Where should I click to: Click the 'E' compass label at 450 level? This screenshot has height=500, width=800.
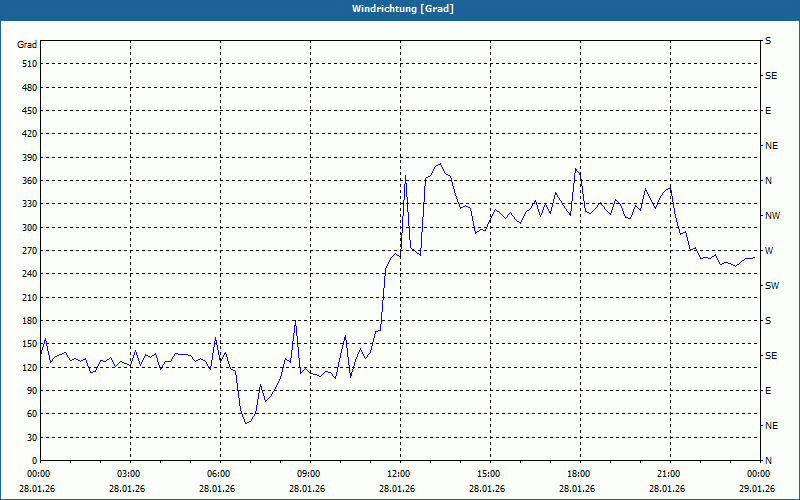tap(768, 111)
